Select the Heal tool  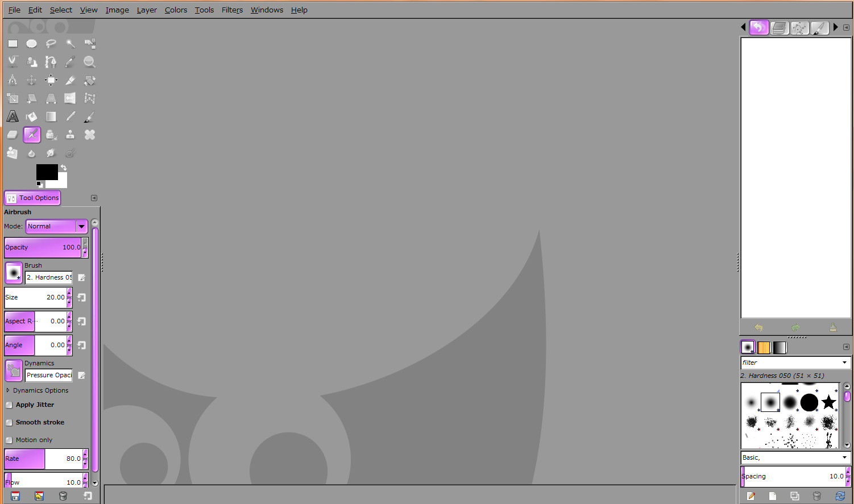(90, 135)
